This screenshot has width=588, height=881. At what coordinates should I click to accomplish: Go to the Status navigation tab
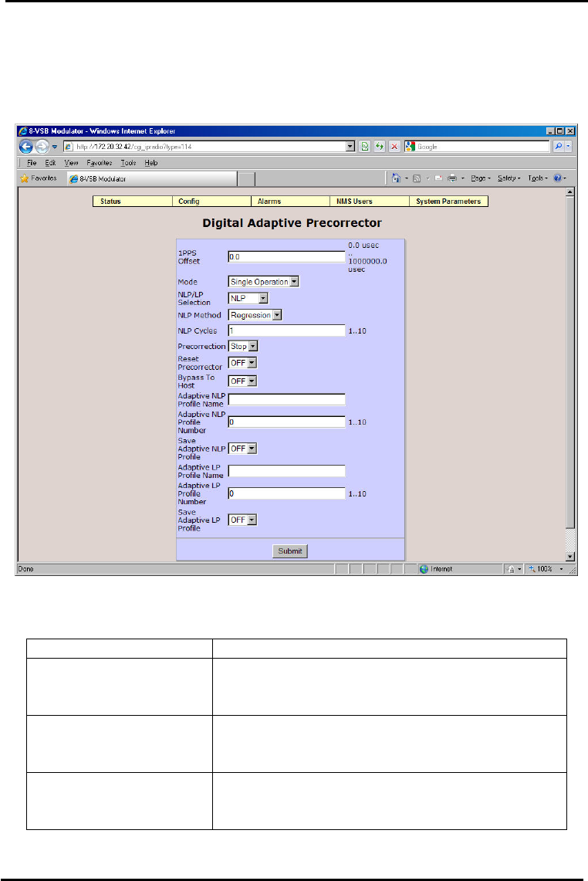tap(133, 202)
